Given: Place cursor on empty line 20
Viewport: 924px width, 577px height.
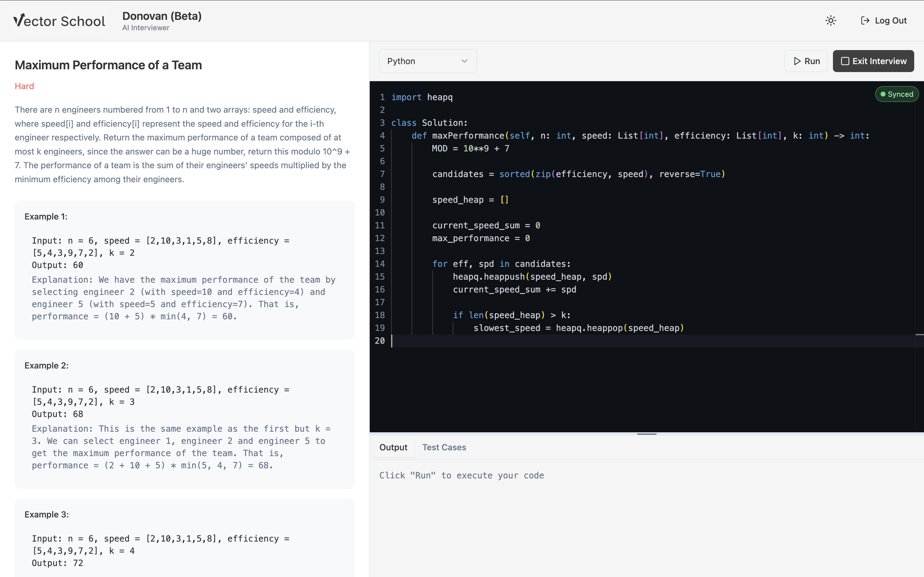Looking at the screenshot, I should (534, 341).
